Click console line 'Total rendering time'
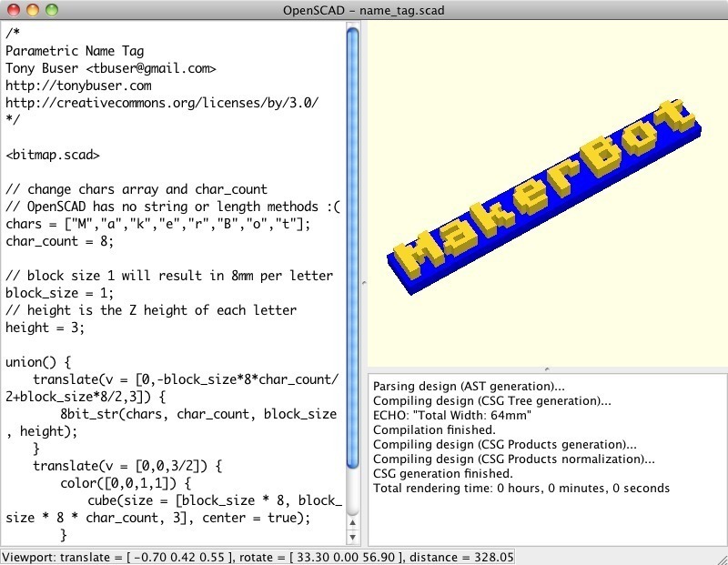This screenshot has height=565, width=728. [x=521, y=488]
